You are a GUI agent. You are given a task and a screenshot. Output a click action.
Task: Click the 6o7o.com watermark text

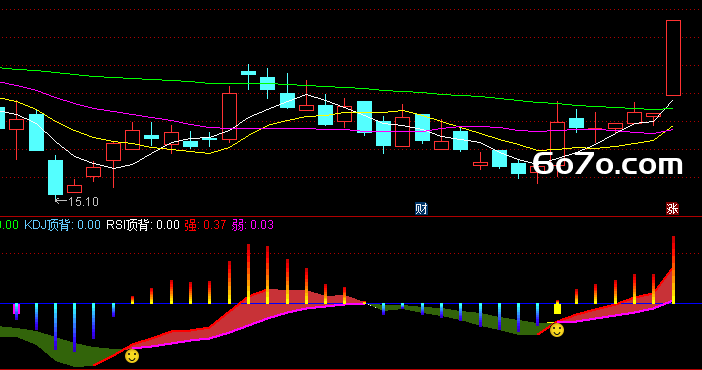click(x=607, y=164)
